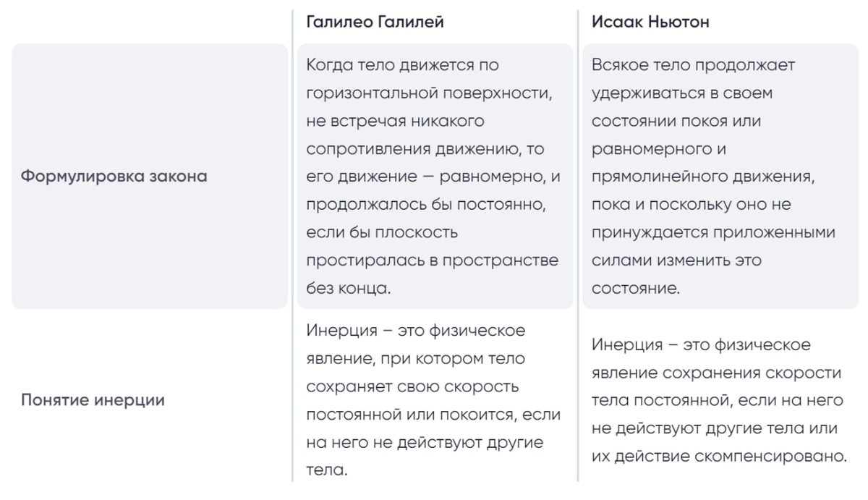Click the word 'тела.' ending Galileo's inertia cell

327,470
